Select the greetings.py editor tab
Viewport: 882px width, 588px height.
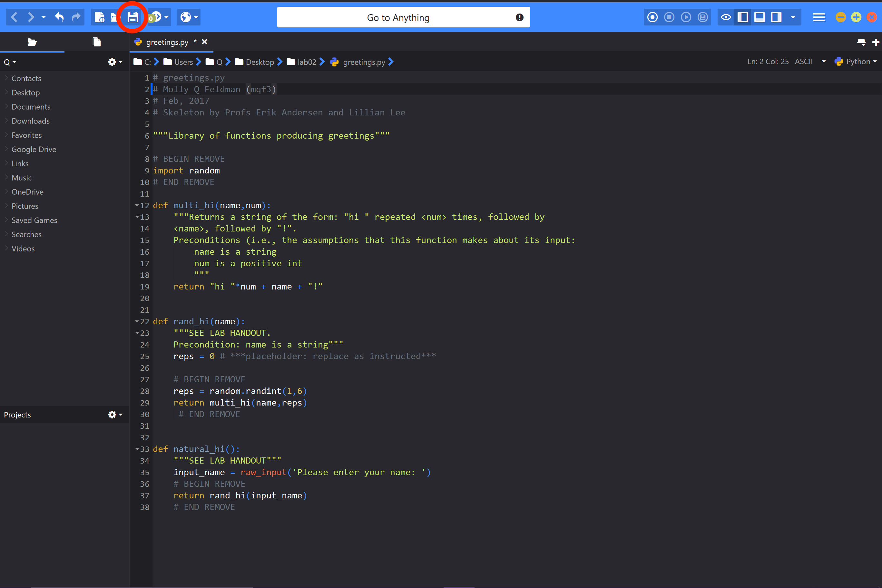click(167, 42)
